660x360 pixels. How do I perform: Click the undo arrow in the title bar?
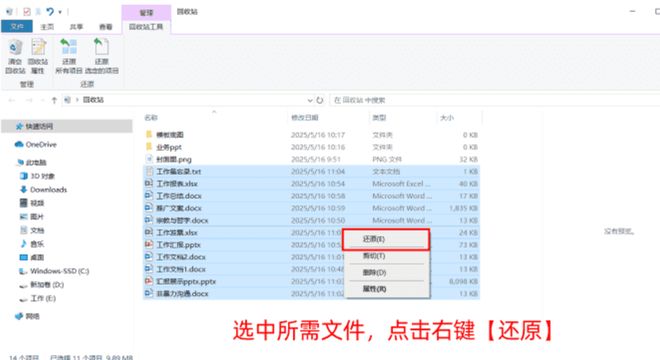point(50,12)
